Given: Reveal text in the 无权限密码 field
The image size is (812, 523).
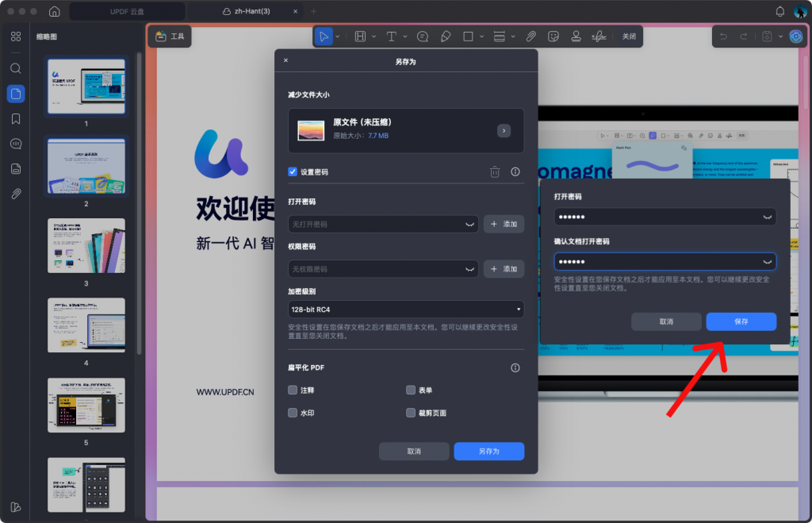Looking at the screenshot, I should 469,269.
